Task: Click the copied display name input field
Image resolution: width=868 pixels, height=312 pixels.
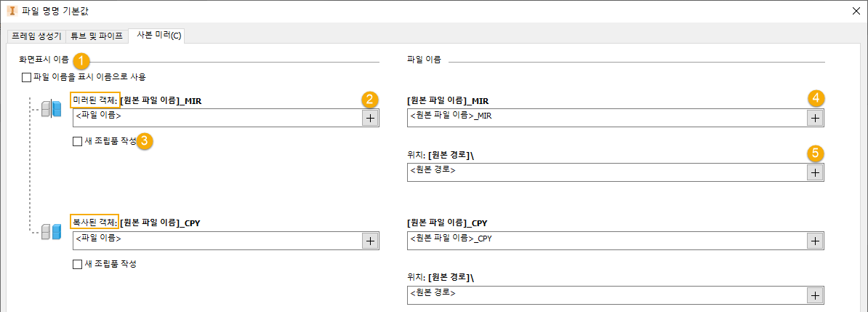Action: point(217,241)
